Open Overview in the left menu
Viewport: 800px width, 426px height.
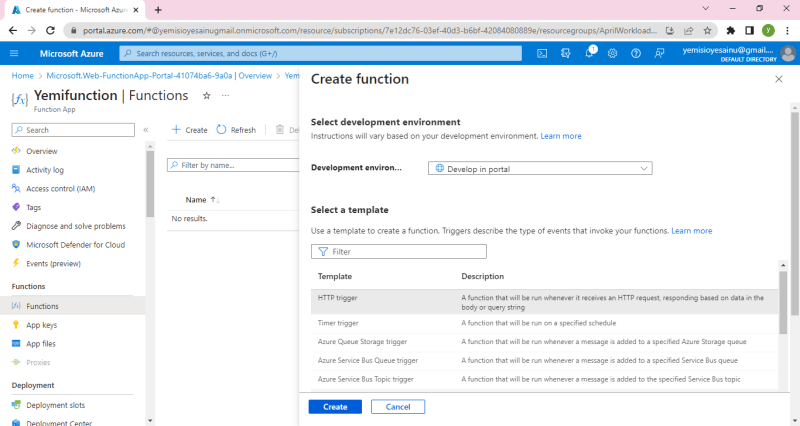(42, 151)
